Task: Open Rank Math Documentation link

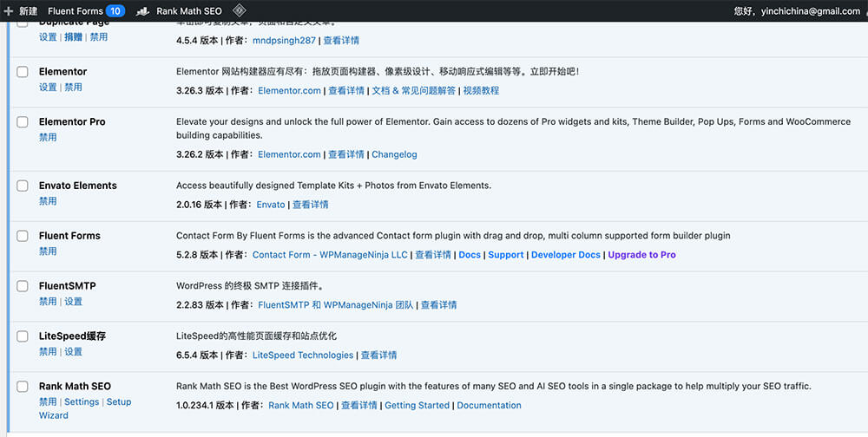Action: coord(489,406)
